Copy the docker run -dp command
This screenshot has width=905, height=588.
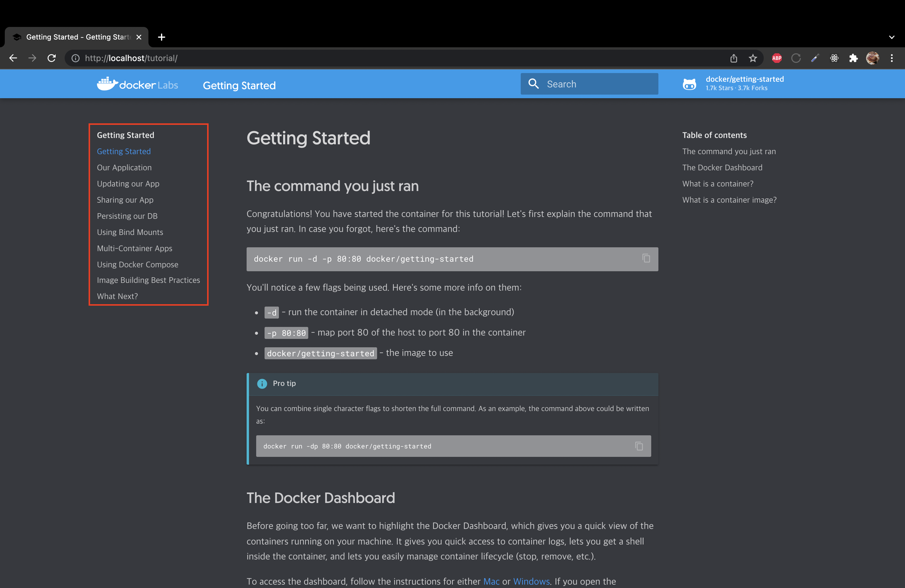tap(639, 446)
